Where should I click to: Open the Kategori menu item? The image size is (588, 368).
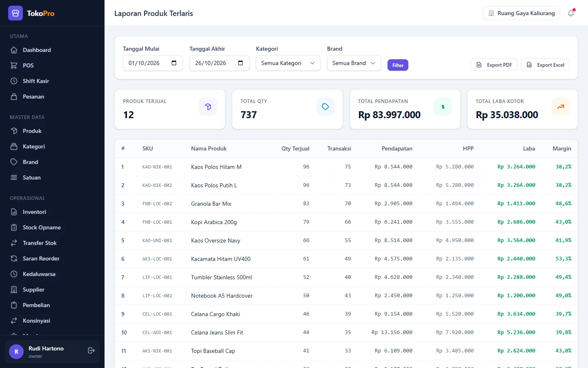pyautogui.click(x=52, y=146)
